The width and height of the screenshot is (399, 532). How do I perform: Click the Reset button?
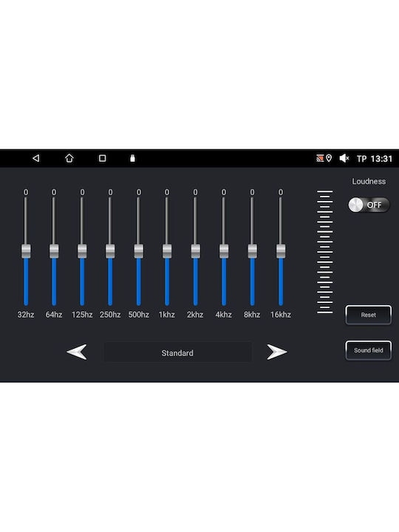369,315
